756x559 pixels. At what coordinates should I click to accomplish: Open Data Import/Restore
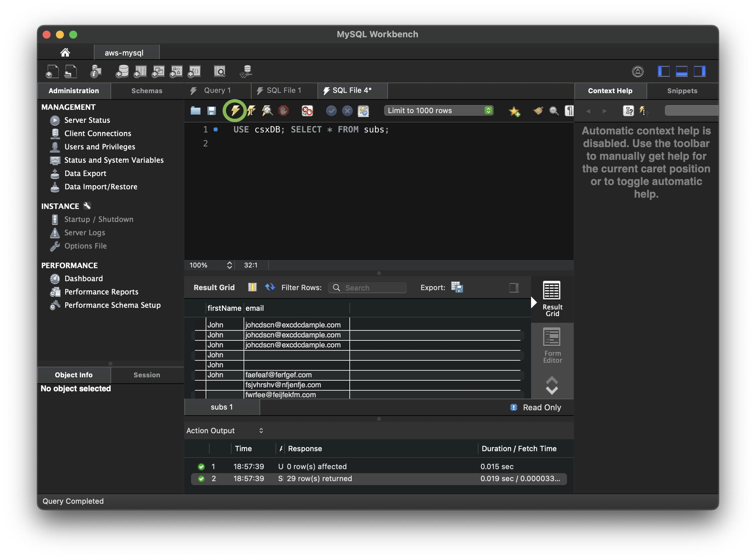101,187
